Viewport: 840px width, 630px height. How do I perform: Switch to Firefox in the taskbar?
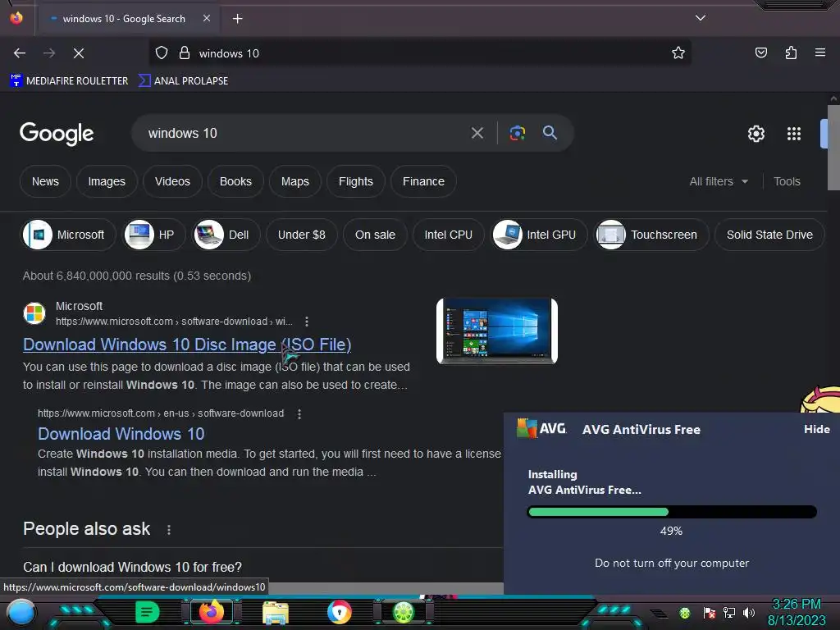[211, 612]
